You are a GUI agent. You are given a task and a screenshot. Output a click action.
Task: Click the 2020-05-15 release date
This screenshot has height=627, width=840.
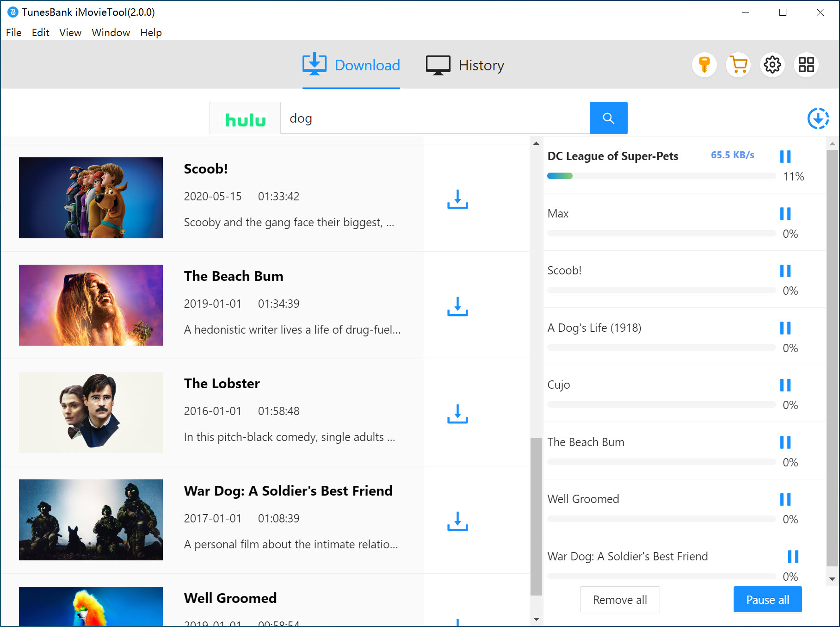pos(213,197)
